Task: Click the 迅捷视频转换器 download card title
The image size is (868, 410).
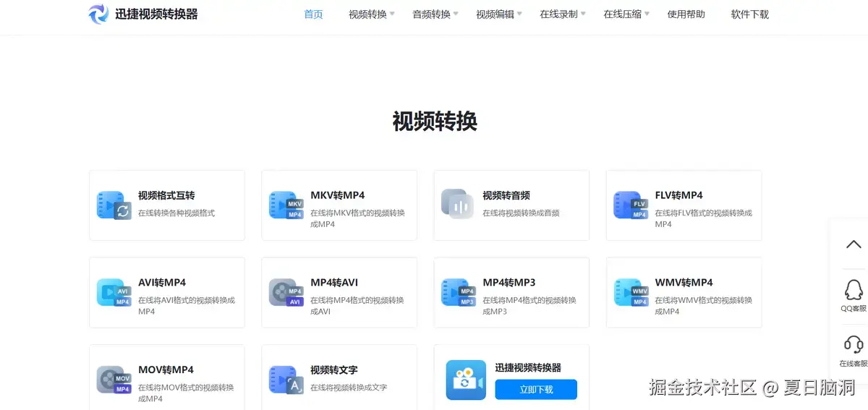Action: click(528, 368)
